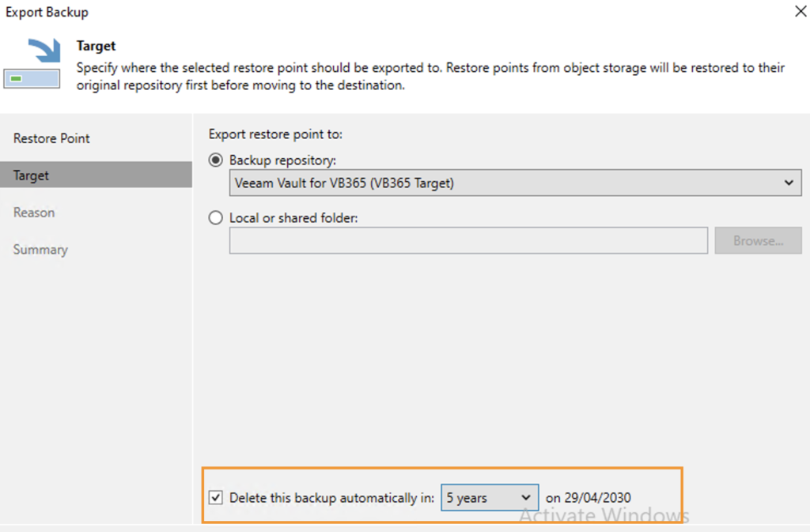Click the Backup repository label text
This screenshot has height=532, width=810.
[x=283, y=160]
